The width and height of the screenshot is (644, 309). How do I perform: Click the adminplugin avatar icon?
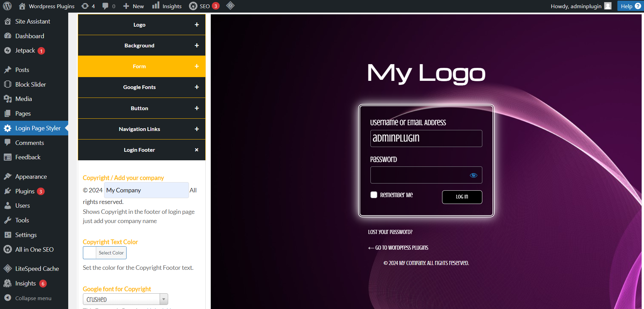(608, 6)
